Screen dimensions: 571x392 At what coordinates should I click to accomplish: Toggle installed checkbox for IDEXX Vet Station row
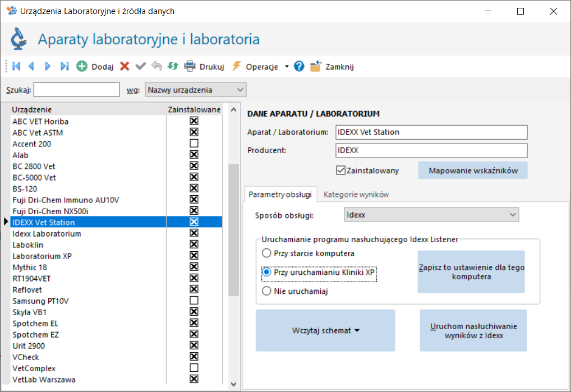[194, 222]
